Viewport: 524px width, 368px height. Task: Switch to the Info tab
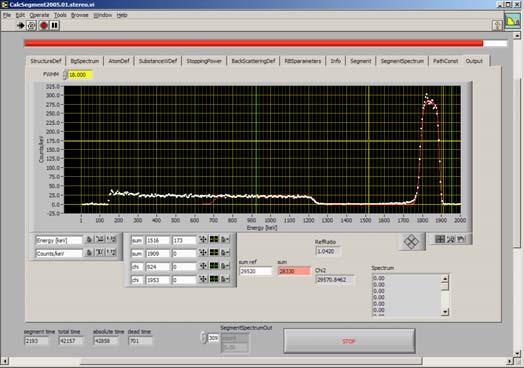pos(336,61)
